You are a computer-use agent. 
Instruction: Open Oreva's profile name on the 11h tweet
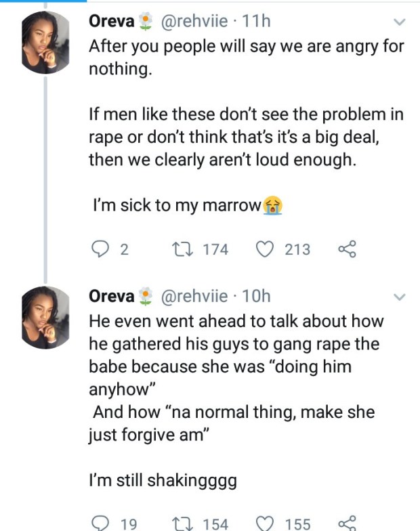point(112,22)
